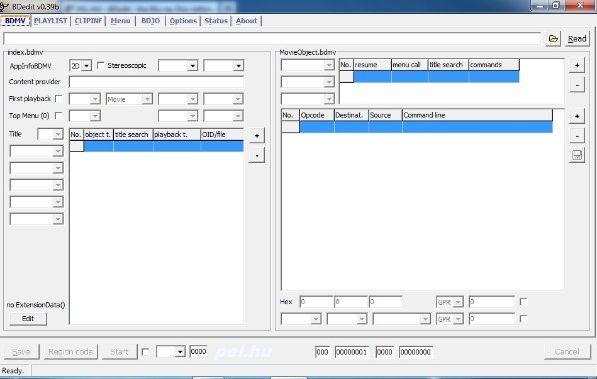Toggle the Stereoscopic checkbox
Image resolution: width=597 pixels, height=379 pixels.
pos(101,66)
